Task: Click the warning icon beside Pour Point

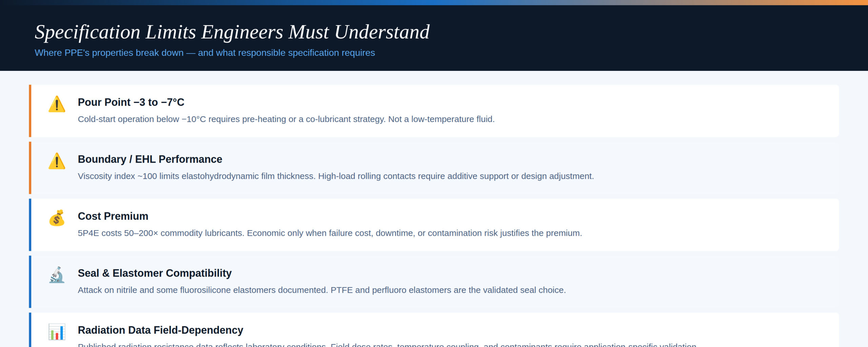Action: [57, 104]
